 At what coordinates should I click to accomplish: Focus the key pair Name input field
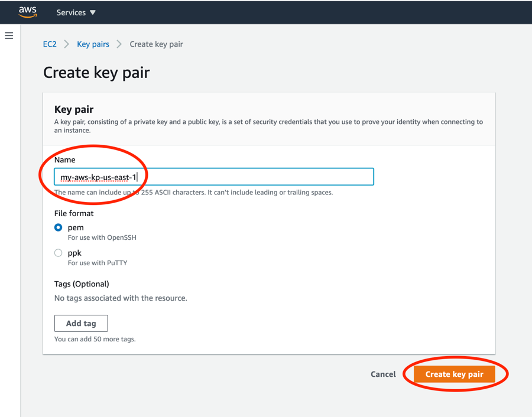pos(213,176)
